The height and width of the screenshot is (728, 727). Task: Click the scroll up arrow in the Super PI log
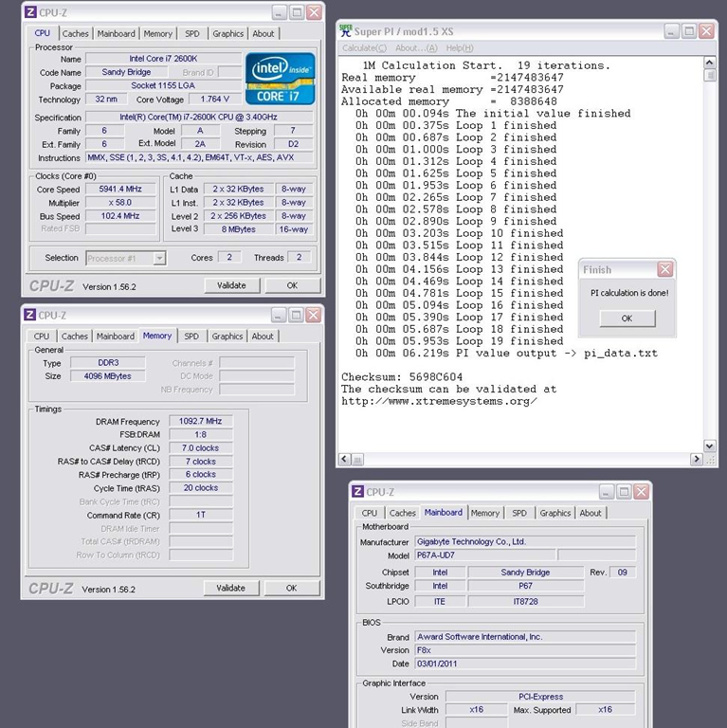click(x=709, y=63)
